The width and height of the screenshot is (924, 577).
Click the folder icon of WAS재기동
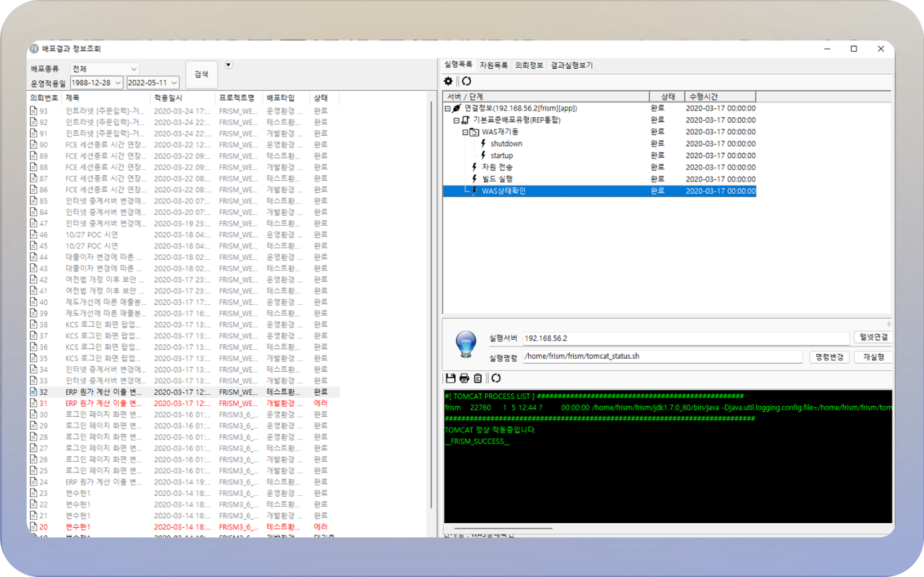point(474,132)
